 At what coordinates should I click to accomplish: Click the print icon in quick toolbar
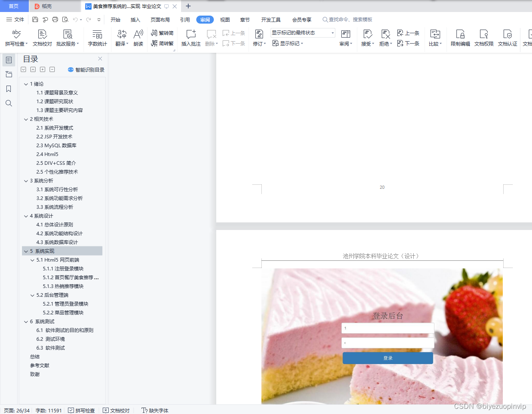pyautogui.click(x=55, y=19)
